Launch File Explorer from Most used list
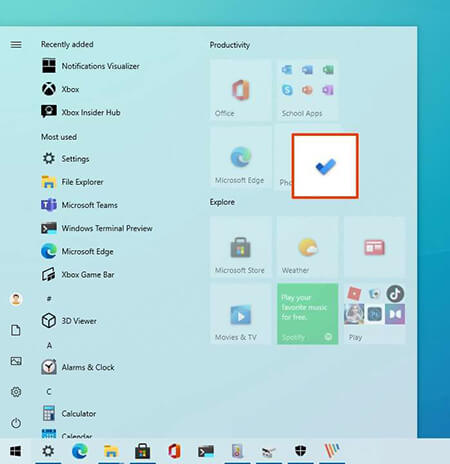This screenshot has height=464, width=450. 73,182
